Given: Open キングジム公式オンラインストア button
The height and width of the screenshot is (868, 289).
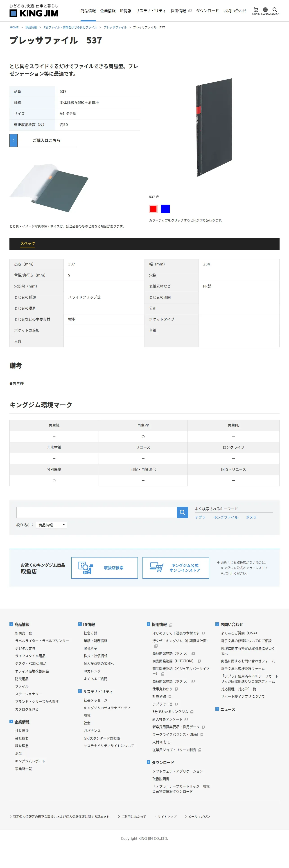Looking at the screenshot, I should pos(176,568).
